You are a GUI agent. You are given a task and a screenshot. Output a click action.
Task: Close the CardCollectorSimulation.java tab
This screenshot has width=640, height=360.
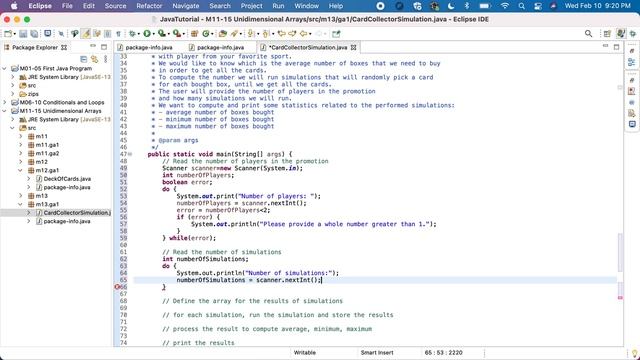353,47
